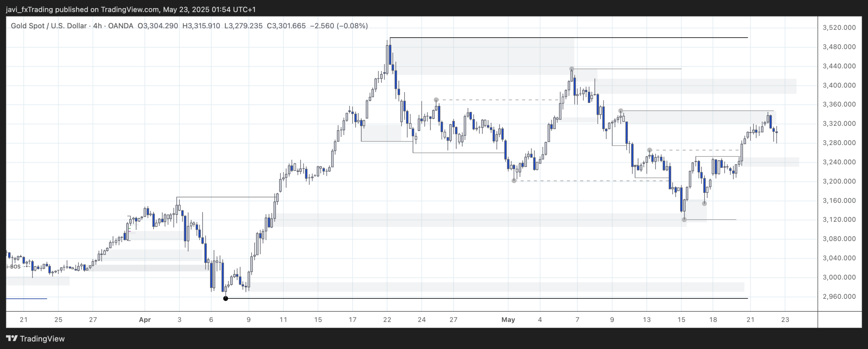Click the 'OANDA' data source label
The width and height of the screenshot is (868, 349).
[x=121, y=26]
